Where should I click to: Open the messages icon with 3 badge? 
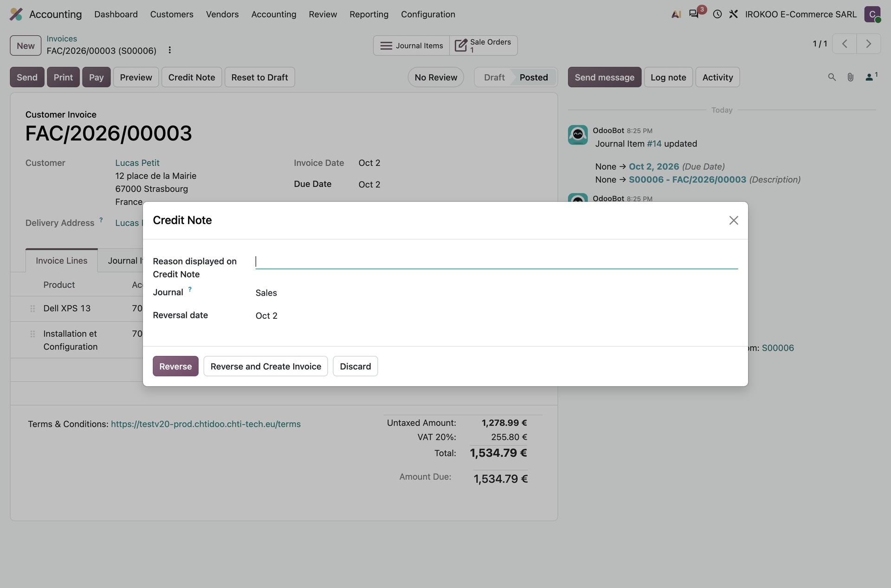(694, 14)
